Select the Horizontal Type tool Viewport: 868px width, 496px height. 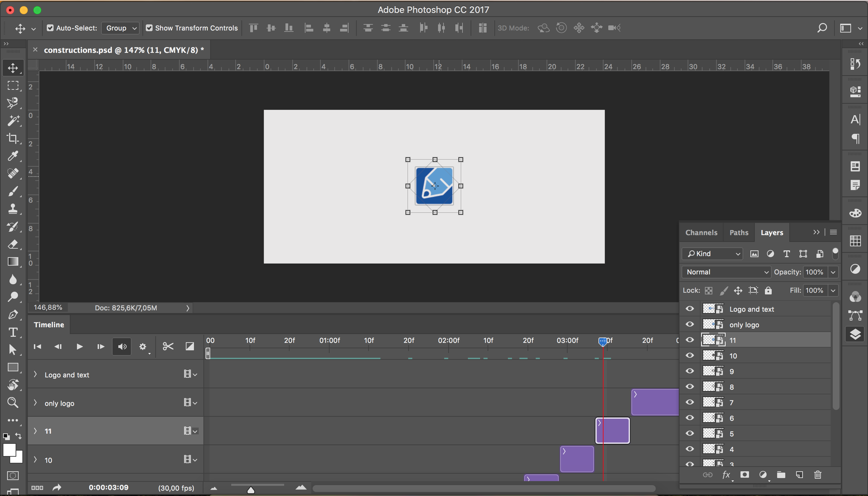point(13,332)
